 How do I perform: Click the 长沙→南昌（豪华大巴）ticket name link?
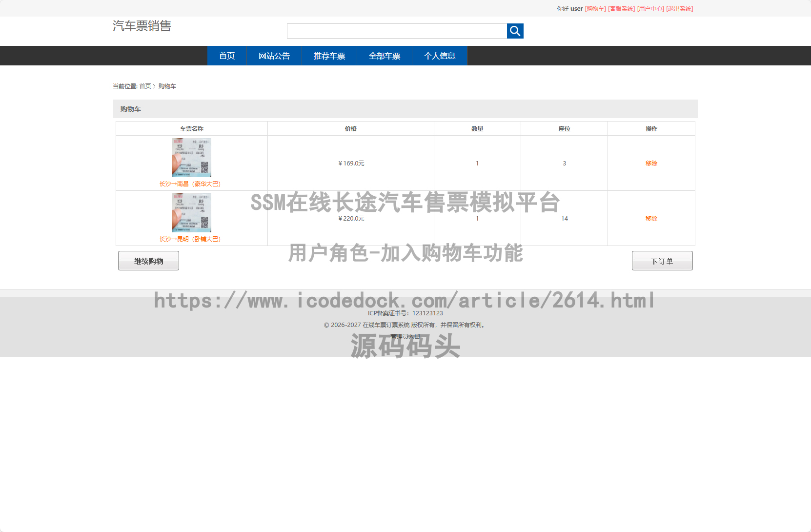(x=190, y=184)
